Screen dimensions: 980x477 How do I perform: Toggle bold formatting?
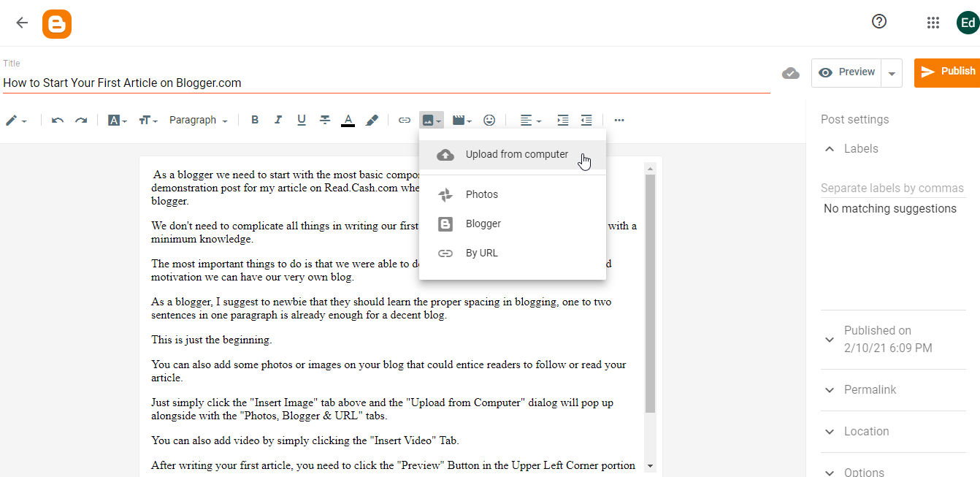click(x=255, y=120)
